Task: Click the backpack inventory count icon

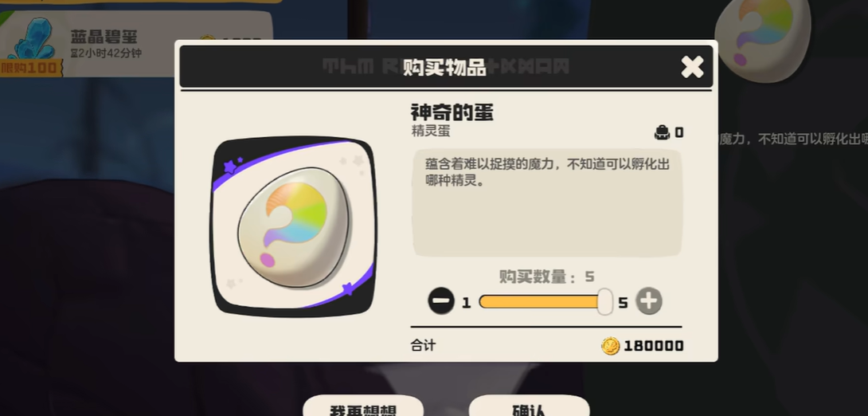Action: pos(662,132)
